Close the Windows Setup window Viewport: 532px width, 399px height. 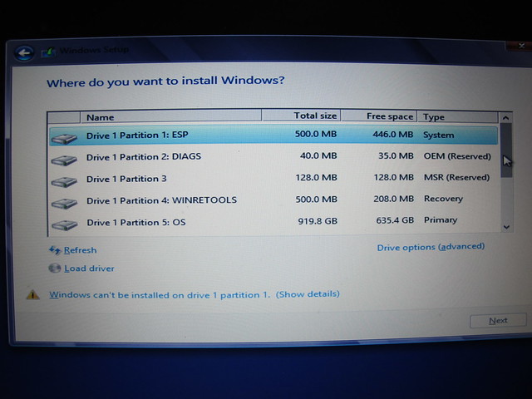(x=521, y=46)
